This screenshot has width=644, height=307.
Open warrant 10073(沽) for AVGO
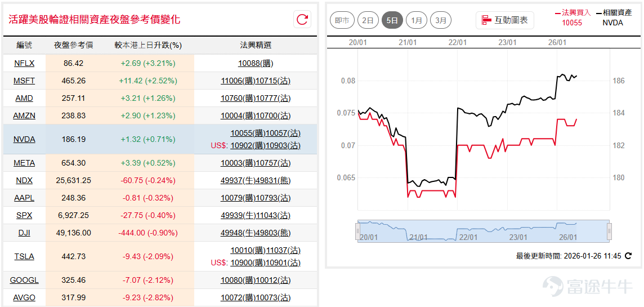[x=272, y=297]
